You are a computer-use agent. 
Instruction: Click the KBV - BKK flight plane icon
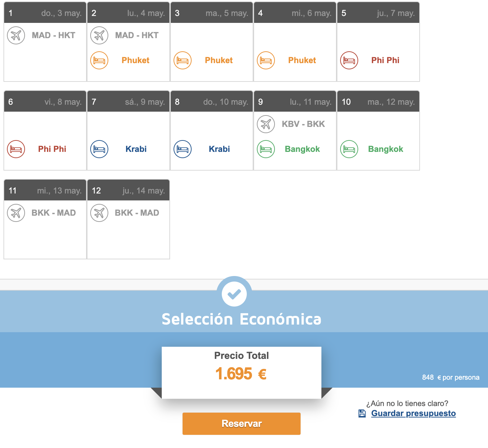point(266,124)
